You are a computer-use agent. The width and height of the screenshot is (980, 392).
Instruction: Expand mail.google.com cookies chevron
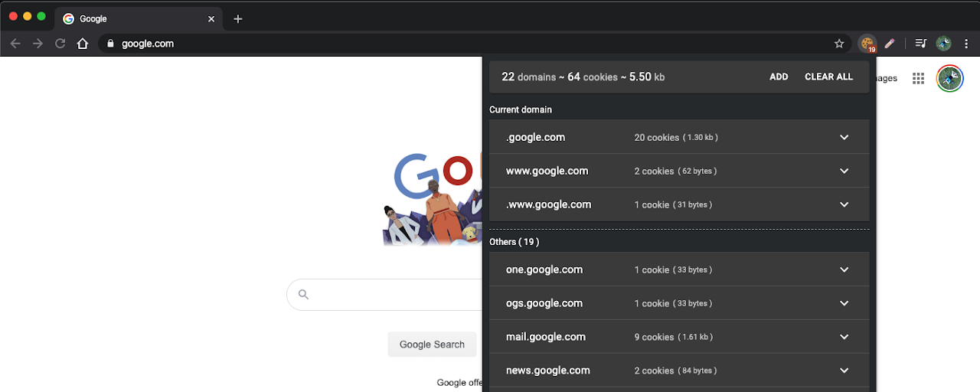[844, 337]
